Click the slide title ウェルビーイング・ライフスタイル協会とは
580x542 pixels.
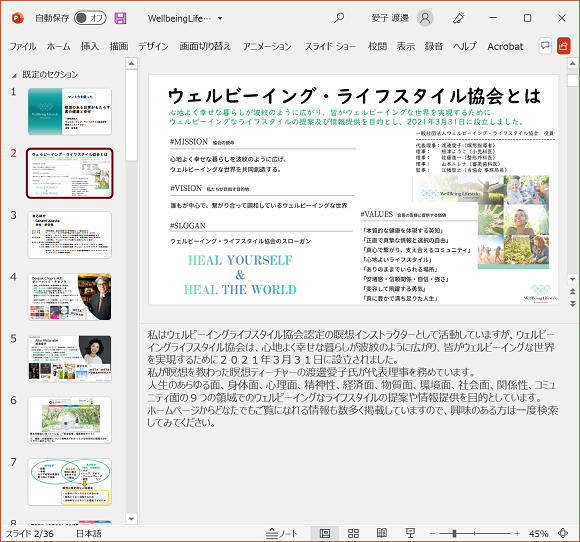pyautogui.click(x=354, y=96)
